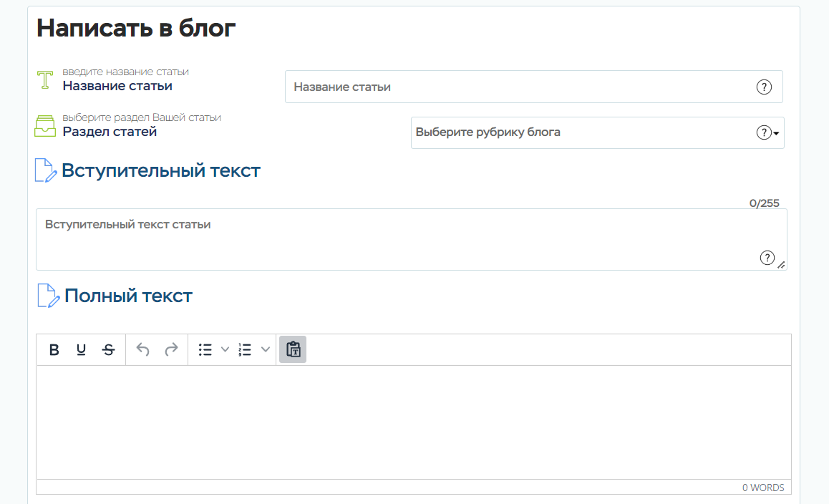Insert a numbered list
The height and width of the screenshot is (504, 829).
point(245,350)
